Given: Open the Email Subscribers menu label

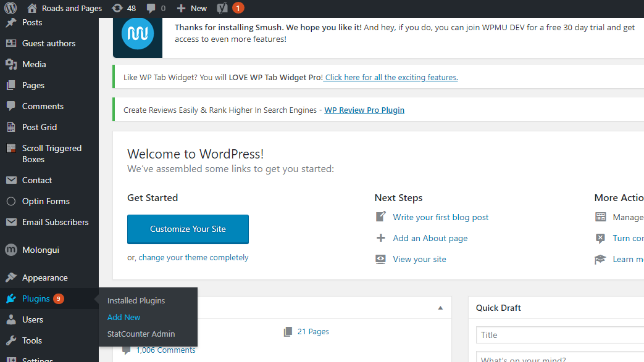Looking at the screenshot, I should click(56, 222).
